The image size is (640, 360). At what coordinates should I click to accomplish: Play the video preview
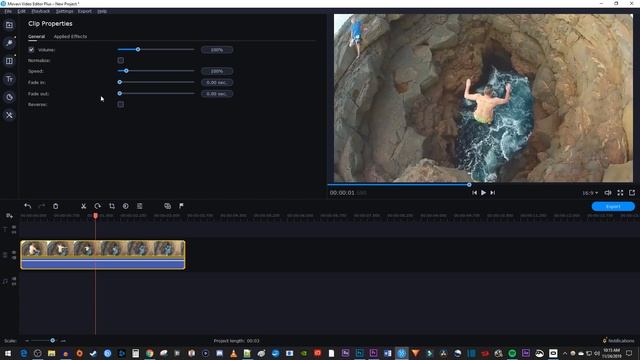coord(483,193)
